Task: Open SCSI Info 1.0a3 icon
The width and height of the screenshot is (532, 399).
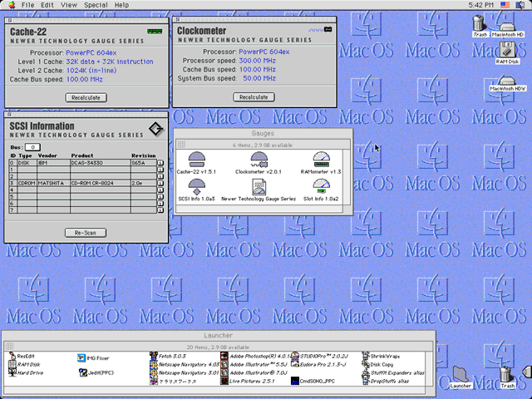Action: pos(196,186)
